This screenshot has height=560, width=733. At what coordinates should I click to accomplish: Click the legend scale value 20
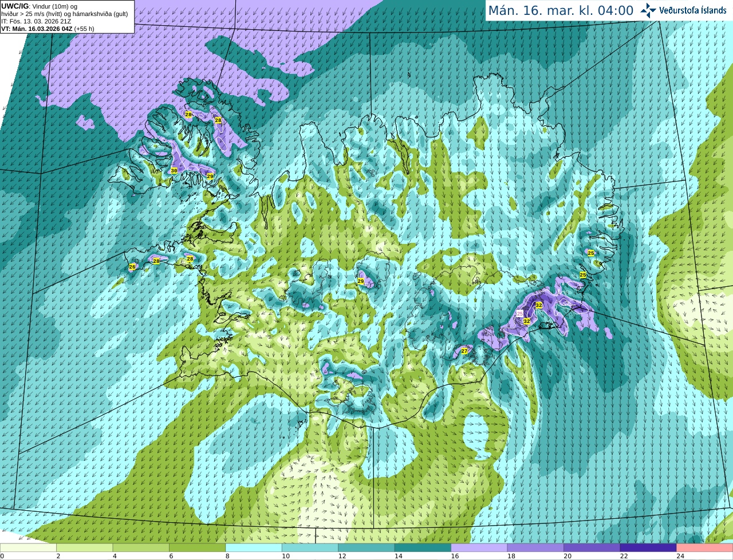point(568,556)
